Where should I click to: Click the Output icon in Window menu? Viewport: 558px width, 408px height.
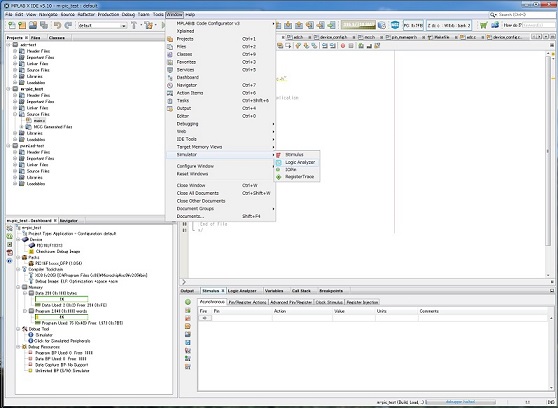pos(170,108)
